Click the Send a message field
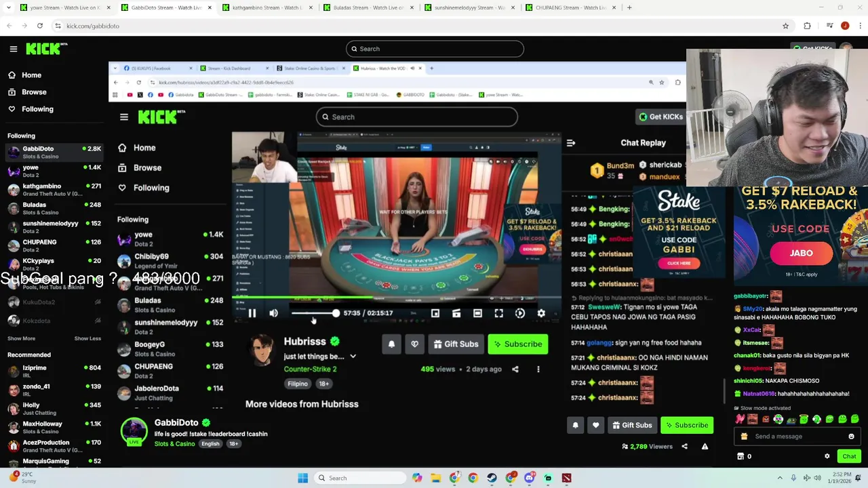The width and height of the screenshot is (868, 488). 797,436
